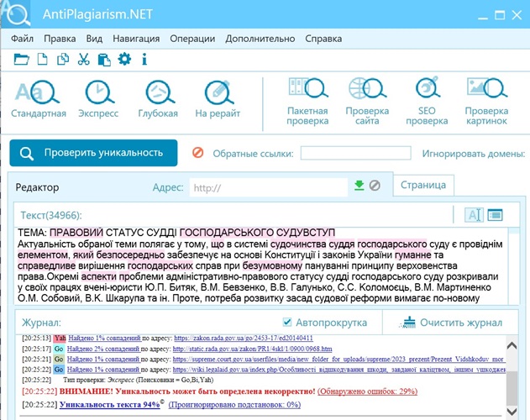Close the AntiPlagiarism.NET window
Viewport: 530px width, 420px height.
(517, 15)
